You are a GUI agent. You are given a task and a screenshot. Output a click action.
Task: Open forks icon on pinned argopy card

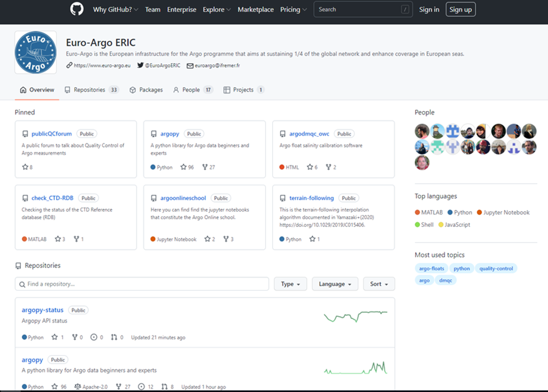[x=205, y=167]
